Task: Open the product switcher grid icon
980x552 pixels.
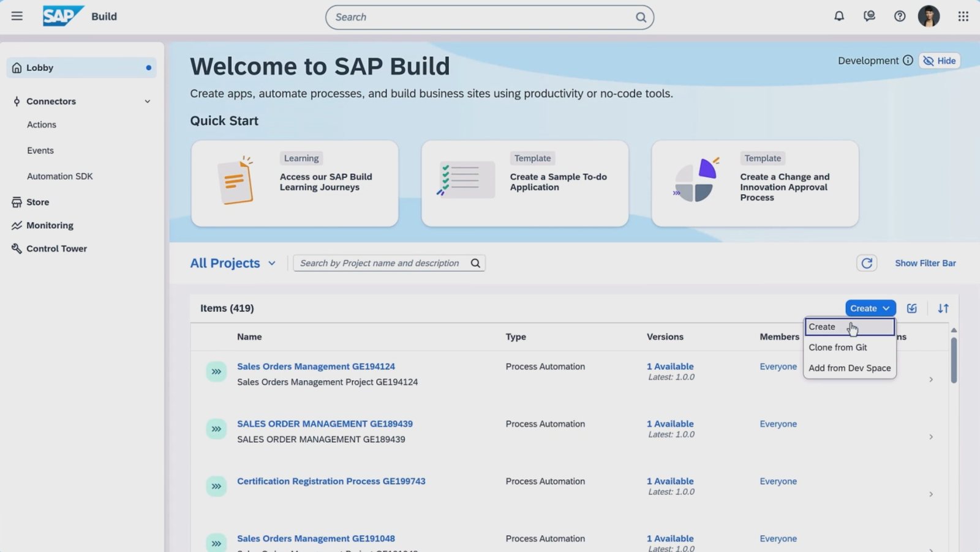Action: point(963,16)
